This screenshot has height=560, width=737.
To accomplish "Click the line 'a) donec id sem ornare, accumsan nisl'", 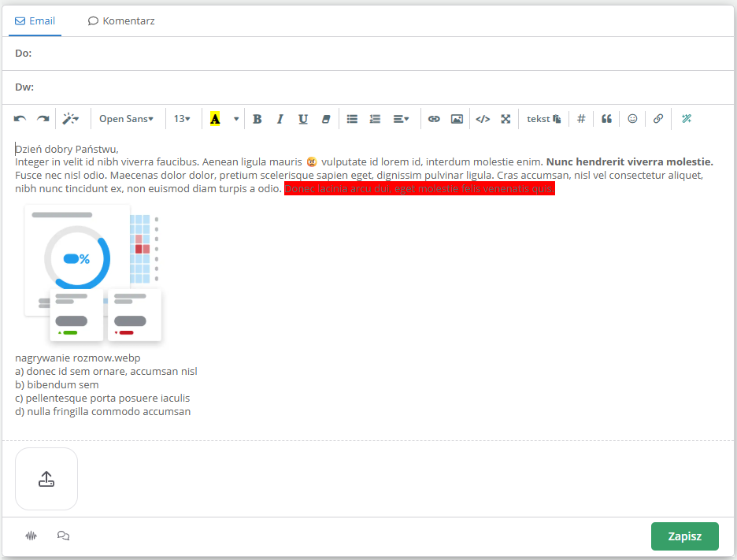I will (x=106, y=372).
